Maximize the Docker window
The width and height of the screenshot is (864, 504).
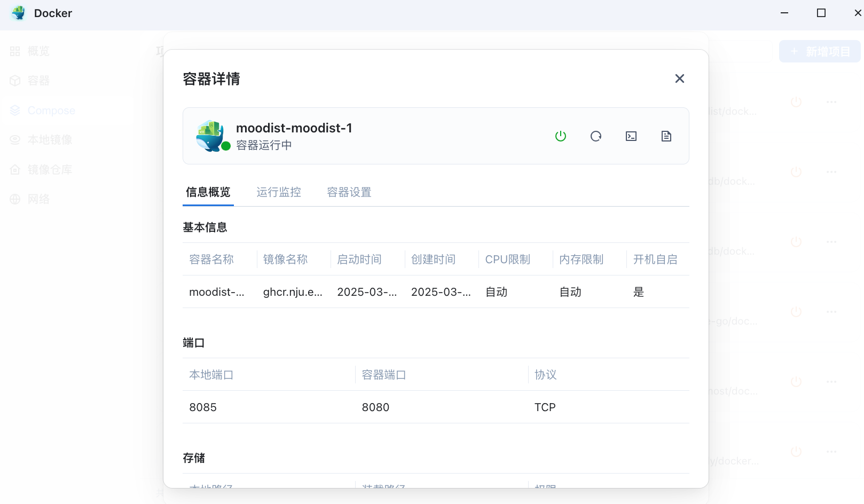[x=821, y=13]
